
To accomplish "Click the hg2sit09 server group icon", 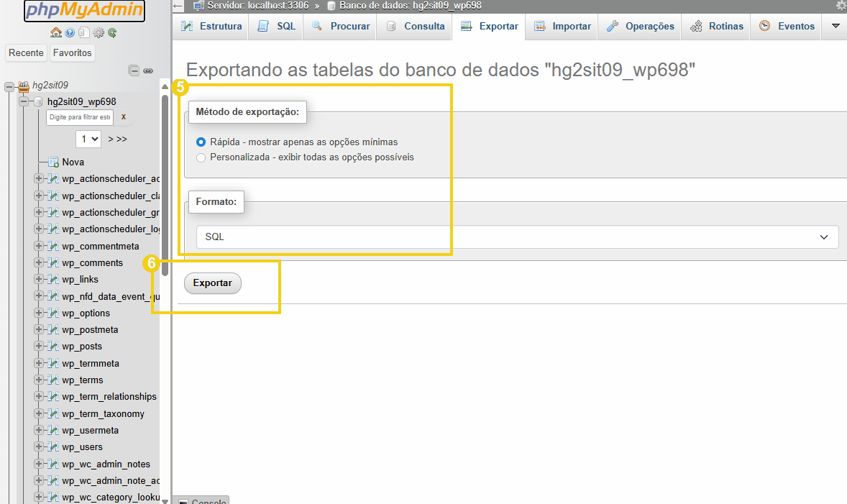I will [23, 85].
